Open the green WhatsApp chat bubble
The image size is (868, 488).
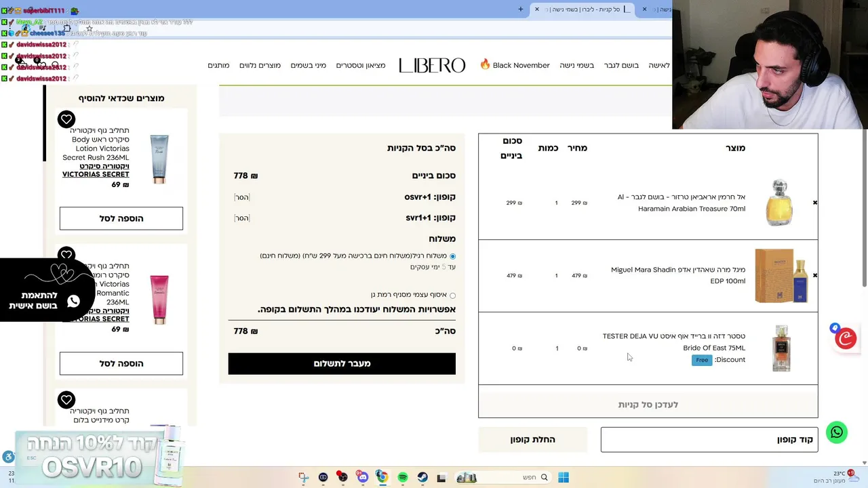(x=837, y=432)
